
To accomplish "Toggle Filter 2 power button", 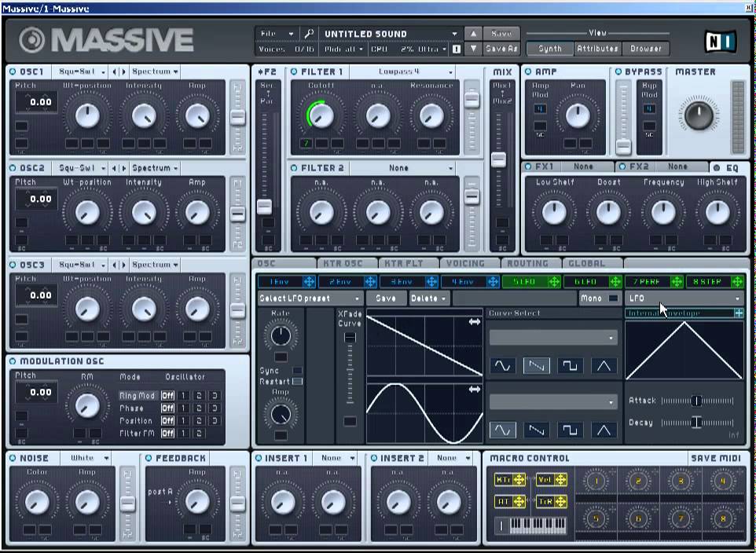I will pos(294,168).
